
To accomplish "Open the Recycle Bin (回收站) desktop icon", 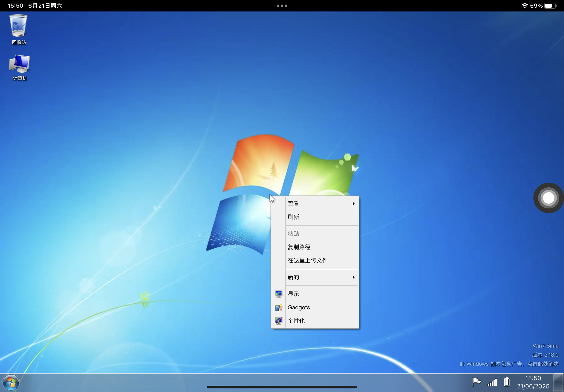I will [x=19, y=29].
